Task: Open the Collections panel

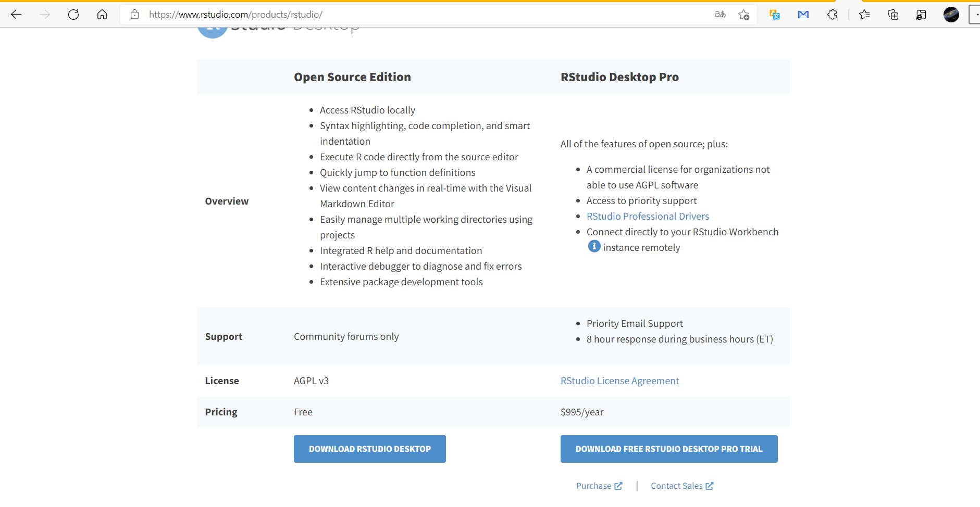Action: click(x=893, y=15)
